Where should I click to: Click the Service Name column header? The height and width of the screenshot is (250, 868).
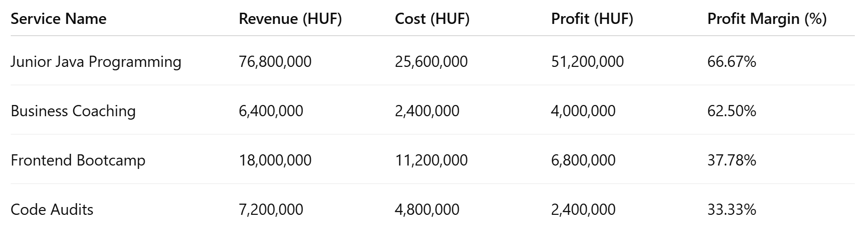coord(59,19)
